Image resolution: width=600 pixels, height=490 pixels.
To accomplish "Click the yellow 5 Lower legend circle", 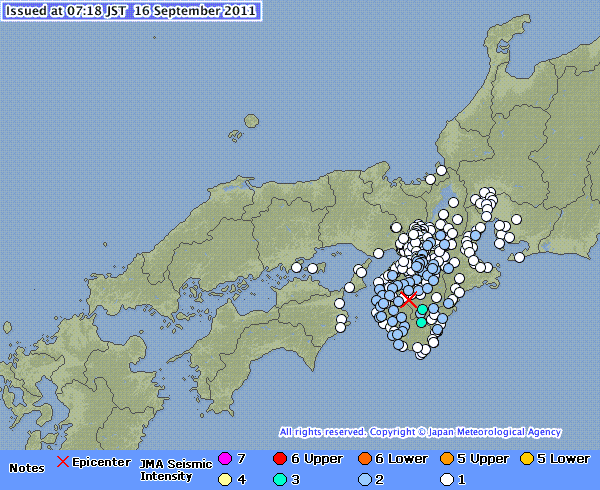I will point(525,459).
